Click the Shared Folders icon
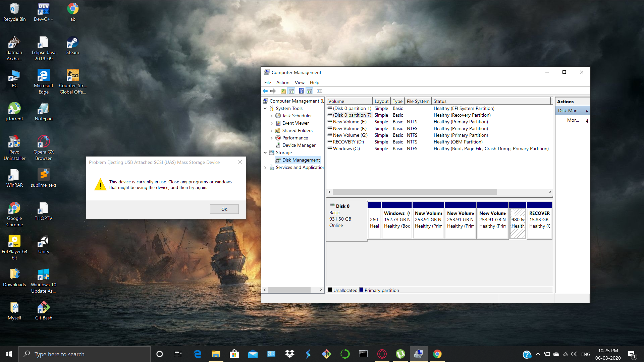Screen dimensions: 644x362 click(278, 130)
